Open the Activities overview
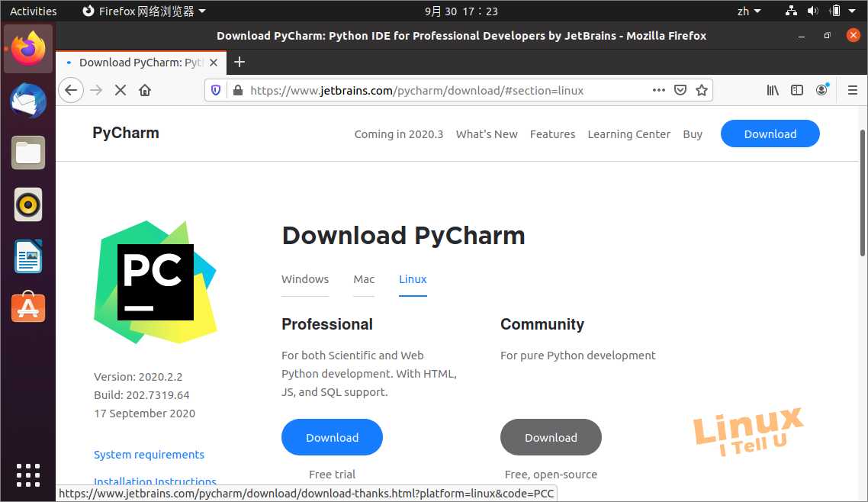Screen dimensions: 868x502 click(34, 11)
